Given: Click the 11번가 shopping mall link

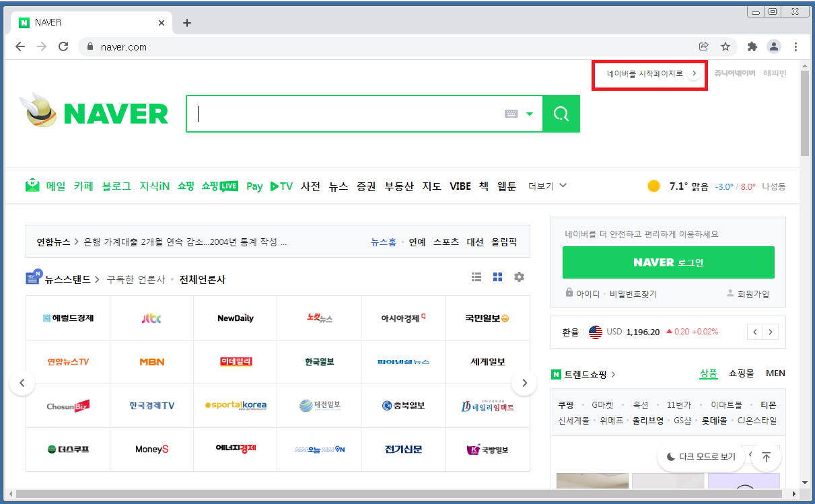Looking at the screenshot, I should [x=679, y=405].
